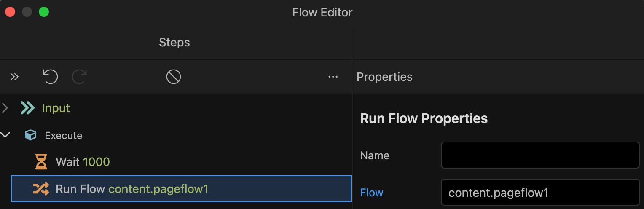Collapse the Execute step group
This screenshot has width=644, height=209.
[5, 135]
